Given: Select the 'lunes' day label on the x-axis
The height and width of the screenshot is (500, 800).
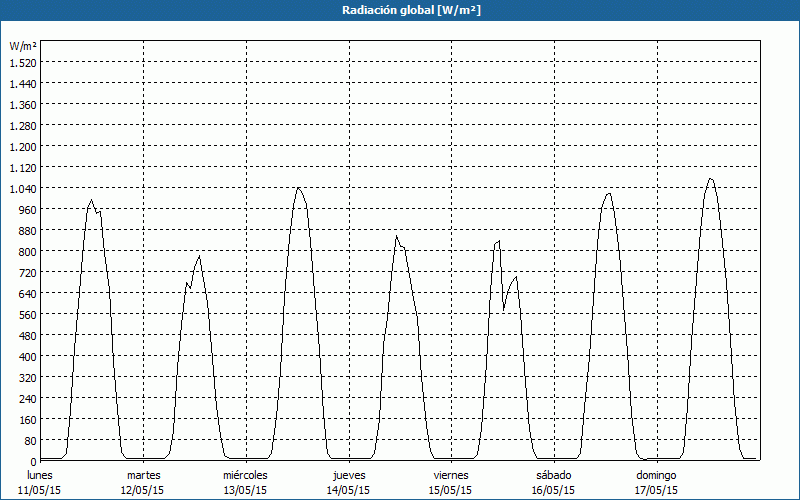Looking at the screenshot, I should [x=40, y=475].
